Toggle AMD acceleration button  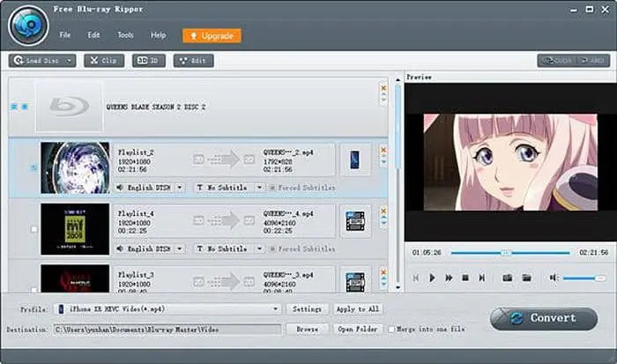pyautogui.click(x=593, y=61)
